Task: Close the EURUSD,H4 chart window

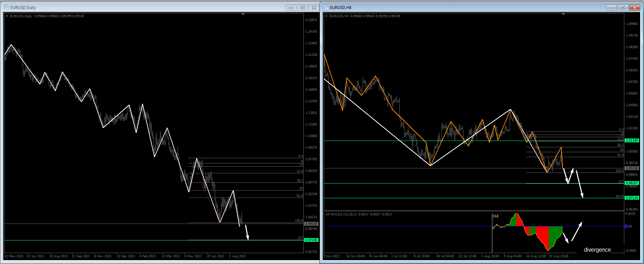Action: coord(635,7)
